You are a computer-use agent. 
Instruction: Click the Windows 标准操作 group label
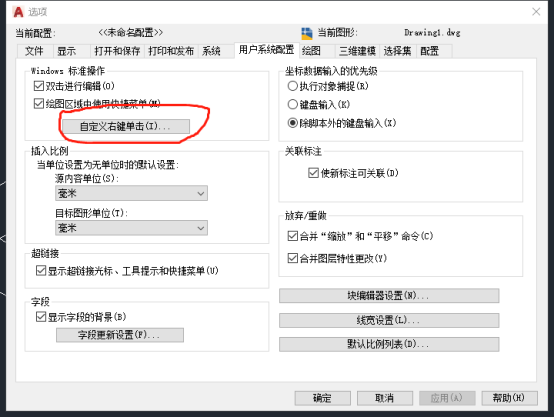click(x=68, y=71)
